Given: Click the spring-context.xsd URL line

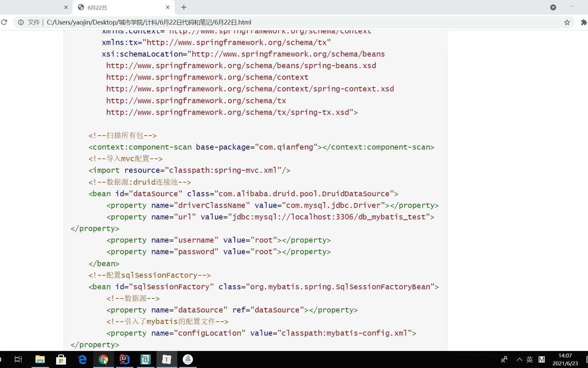Looking at the screenshot, I should [x=250, y=89].
